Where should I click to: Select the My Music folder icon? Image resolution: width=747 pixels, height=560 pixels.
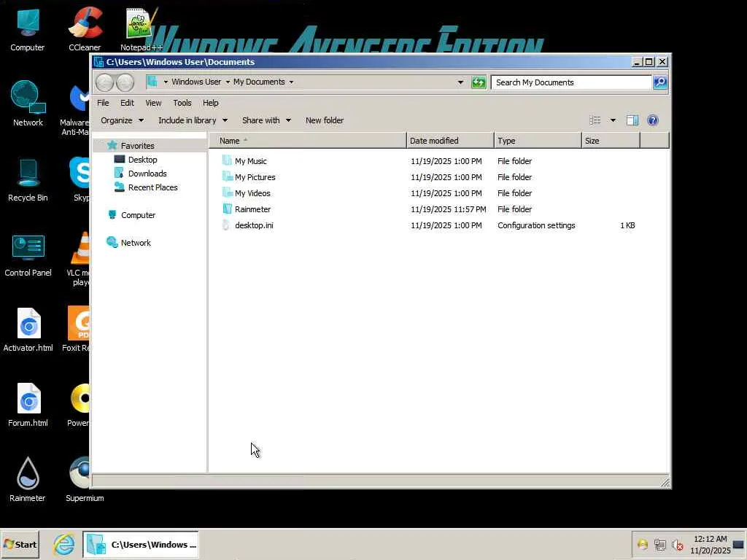point(228,160)
